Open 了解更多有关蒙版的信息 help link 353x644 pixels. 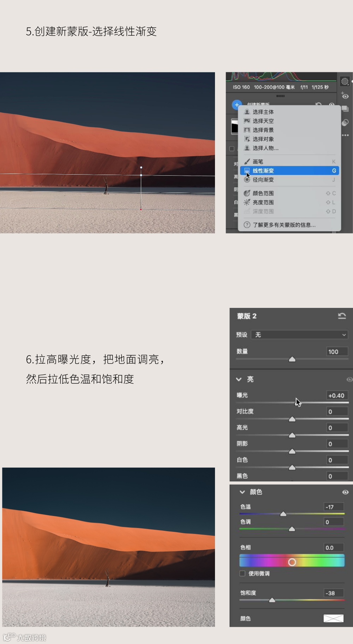coord(289,225)
